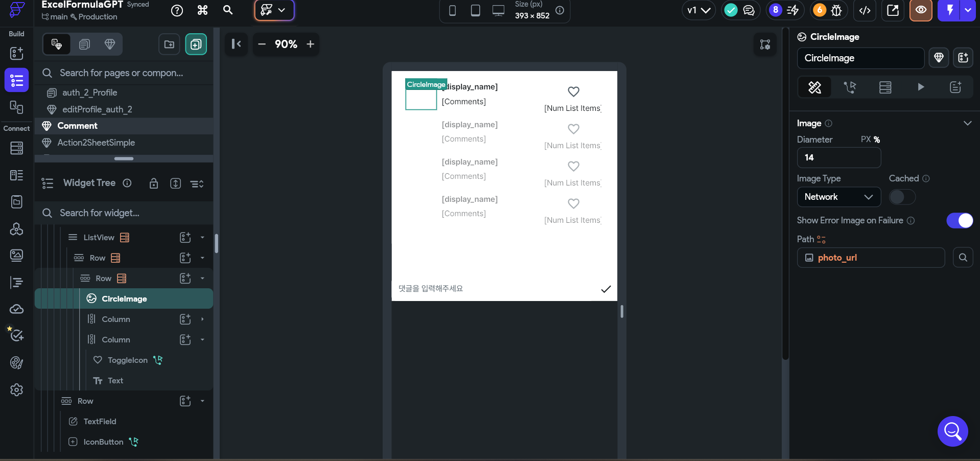This screenshot has width=980, height=461.
Task: Click the diamond component icon beside name field
Action: [939, 58]
